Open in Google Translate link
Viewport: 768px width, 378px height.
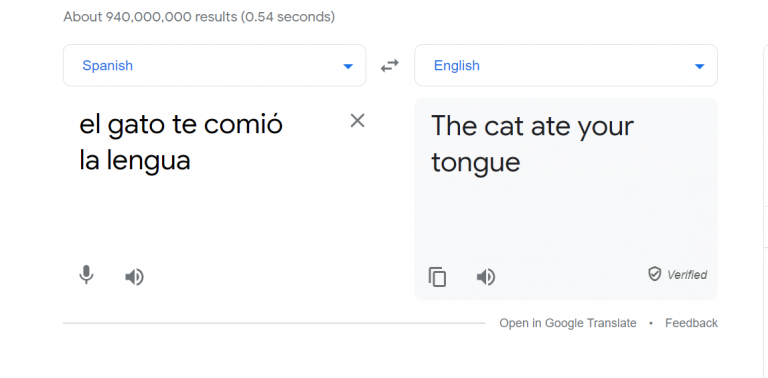coord(568,323)
